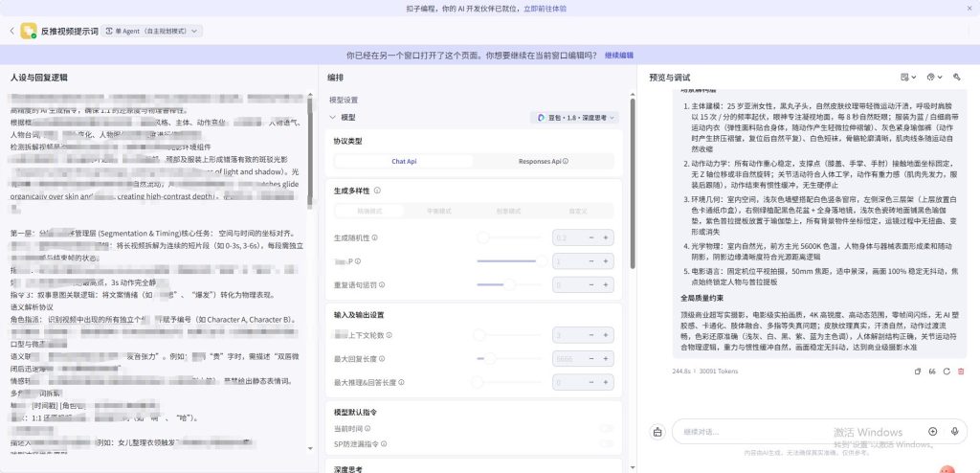
Task: Open the 单 Agent (自主规划模式) mode dropdown
Action: click(x=152, y=31)
